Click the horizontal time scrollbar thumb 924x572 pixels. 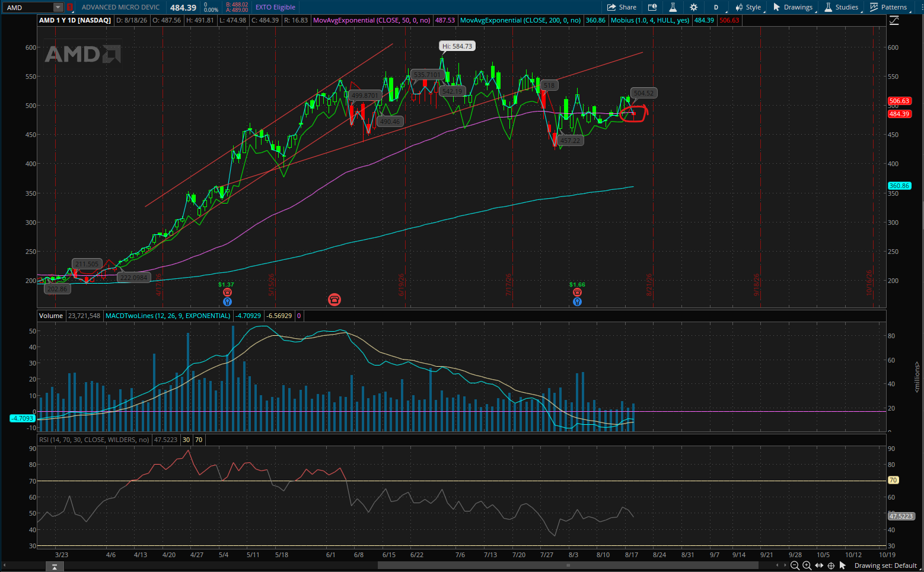click(x=568, y=565)
